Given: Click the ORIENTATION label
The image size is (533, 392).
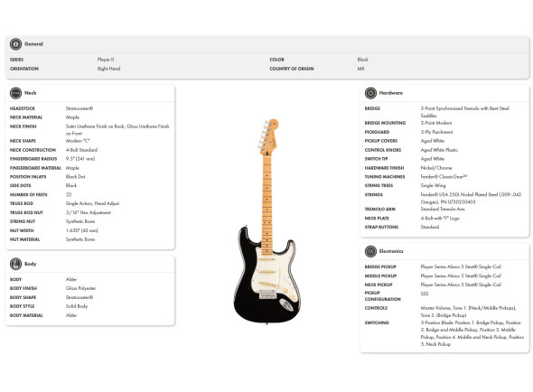Looking at the screenshot, I should [x=24, y=69].
